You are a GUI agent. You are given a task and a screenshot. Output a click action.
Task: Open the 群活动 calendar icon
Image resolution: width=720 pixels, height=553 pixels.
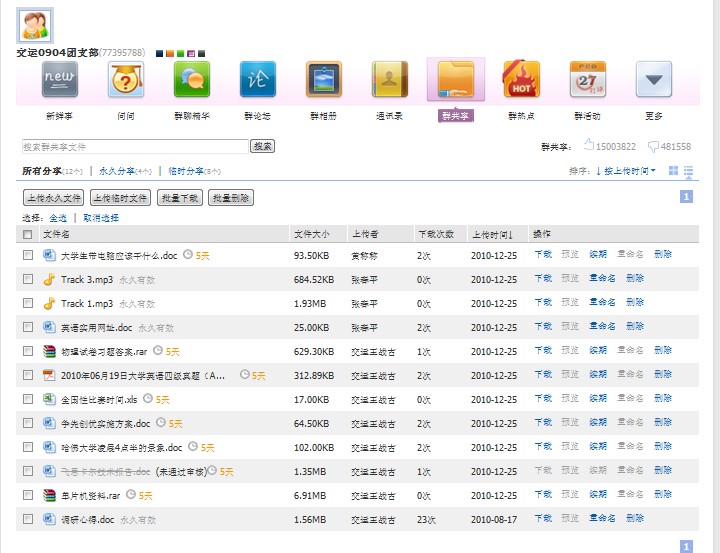[x=587, y=80]
